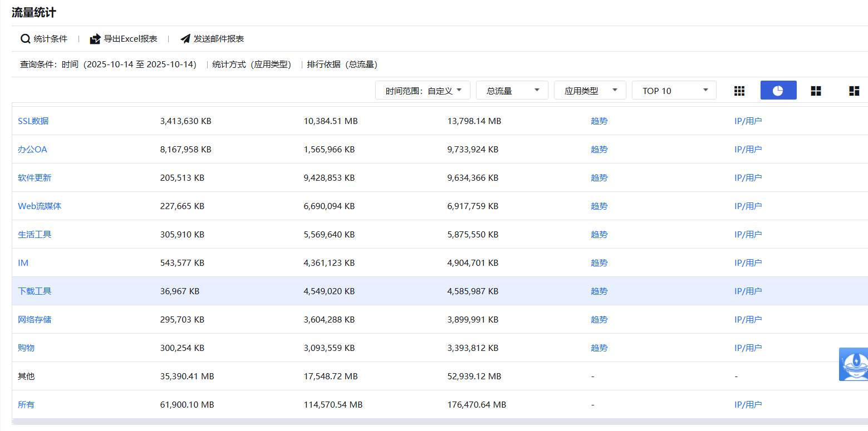Switch to the dense grid table view

739,91
